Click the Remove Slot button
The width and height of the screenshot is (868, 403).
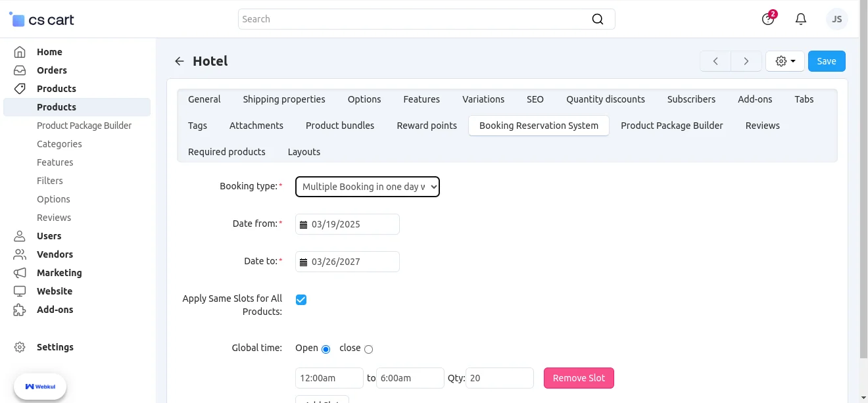(578, 377)
